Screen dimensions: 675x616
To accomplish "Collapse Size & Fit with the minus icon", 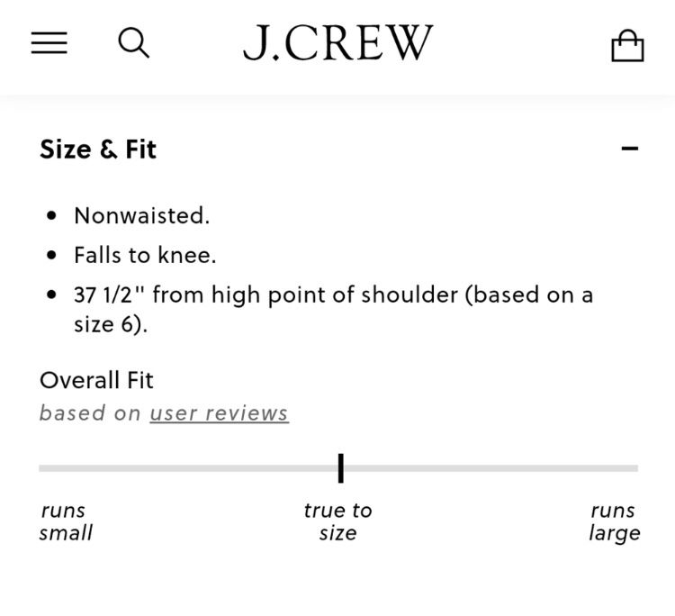I will tap(629, 149).
